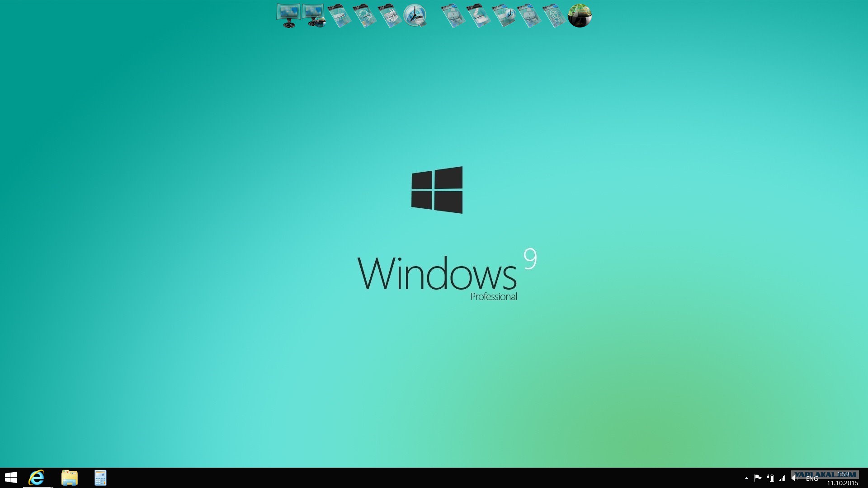Open the monitor-with-globe network icon in the dock
868x488 pixels.
(314, 16)
